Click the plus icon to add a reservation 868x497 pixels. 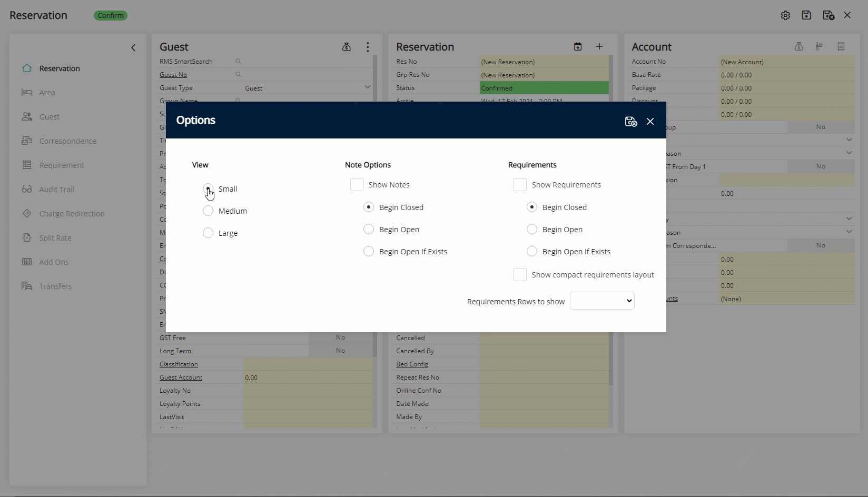click(599, 46)
